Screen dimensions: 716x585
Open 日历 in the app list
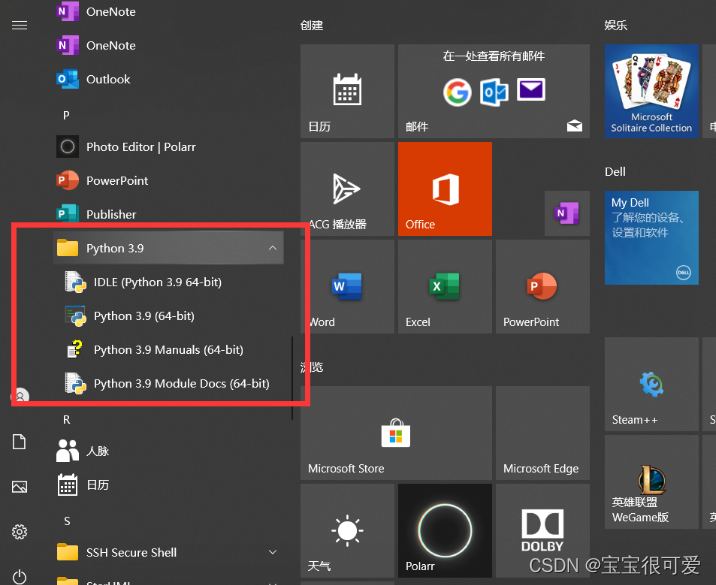(x=168, y=485)
